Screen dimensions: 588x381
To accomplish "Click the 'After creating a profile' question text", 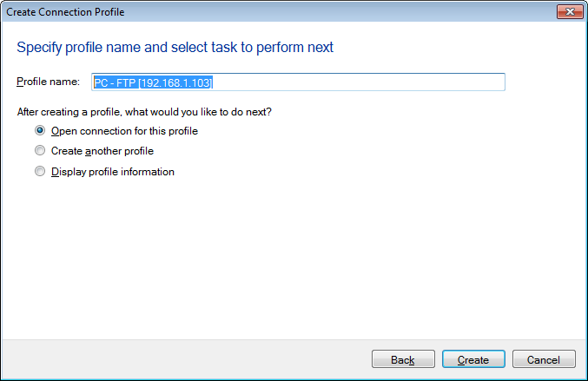I will coord(144,112).
